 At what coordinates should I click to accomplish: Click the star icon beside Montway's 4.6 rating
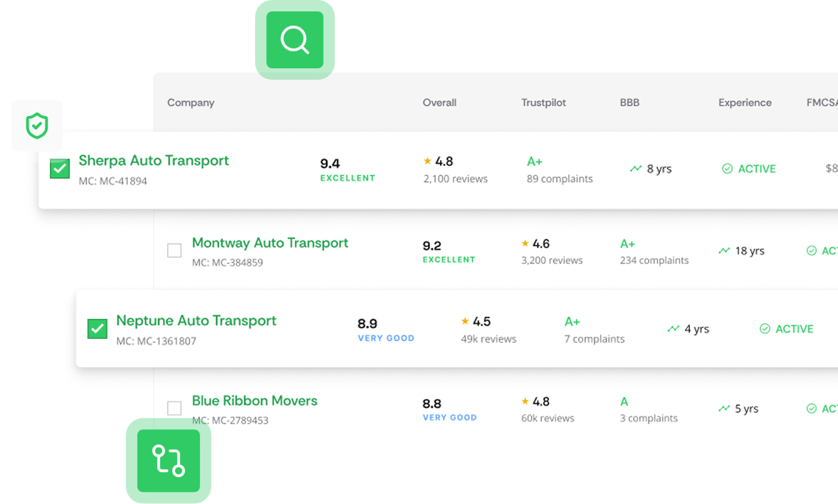coord(525,243)
